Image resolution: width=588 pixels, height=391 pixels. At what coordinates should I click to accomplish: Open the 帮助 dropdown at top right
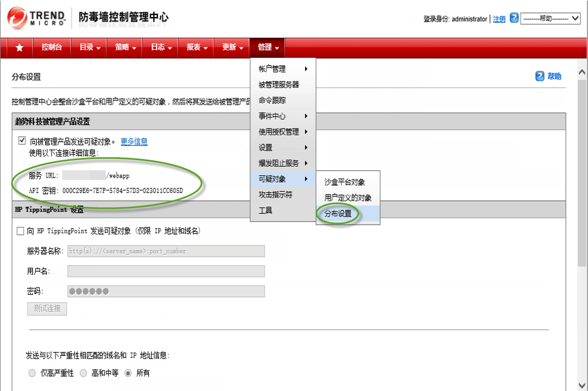coord(550,18)
